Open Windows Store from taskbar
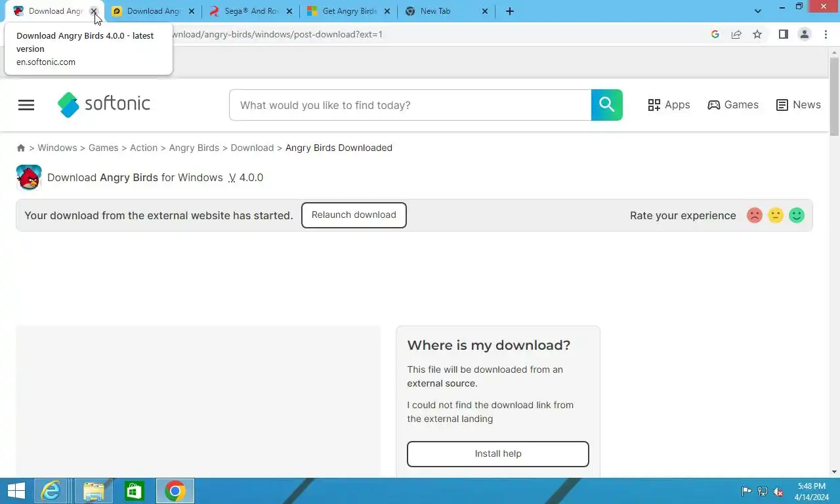The height and width of the screenshot is (504, 840). (135, 491)
